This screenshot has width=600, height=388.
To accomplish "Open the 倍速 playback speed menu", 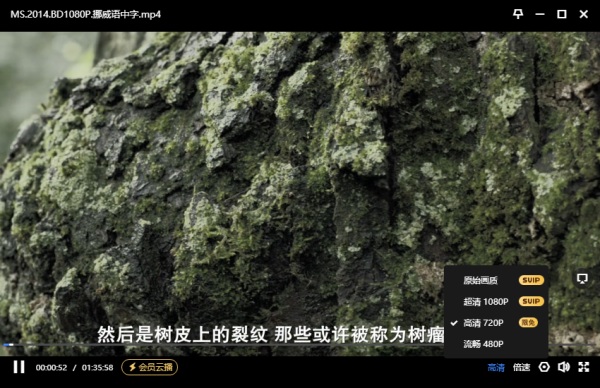I will (x=522, y=367).
